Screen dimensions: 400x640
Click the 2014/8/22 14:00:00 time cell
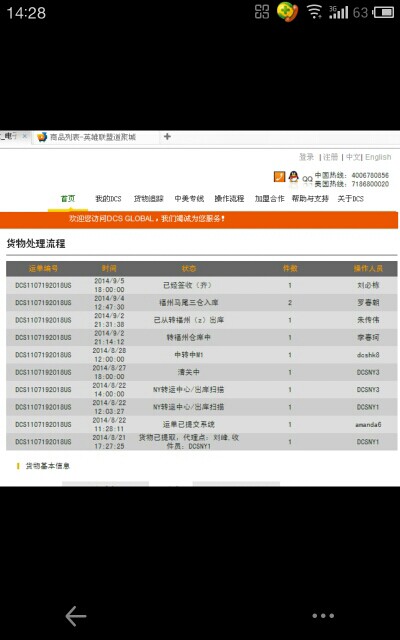[x=109, y=390]
